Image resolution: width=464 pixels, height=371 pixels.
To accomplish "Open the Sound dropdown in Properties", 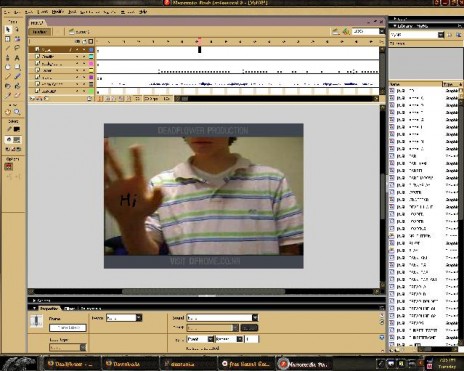I will coord(255,318).
